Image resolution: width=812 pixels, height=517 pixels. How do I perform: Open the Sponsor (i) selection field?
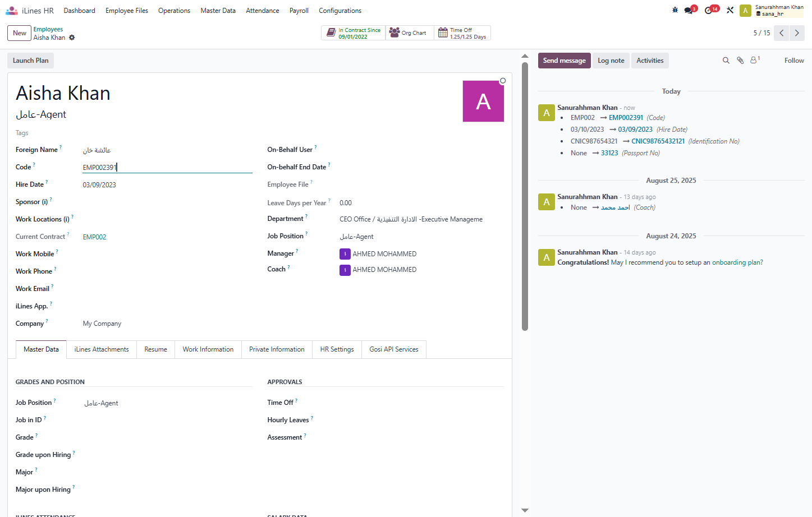coord(167,202)
